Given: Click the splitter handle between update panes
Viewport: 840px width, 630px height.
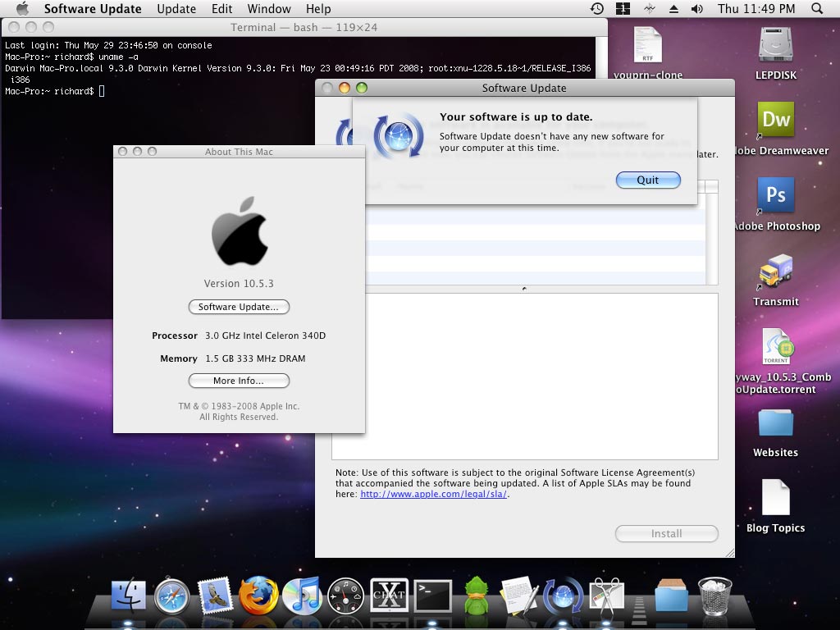Looking at the screenshot, I should pyautogui.click(x=524, y=289).
